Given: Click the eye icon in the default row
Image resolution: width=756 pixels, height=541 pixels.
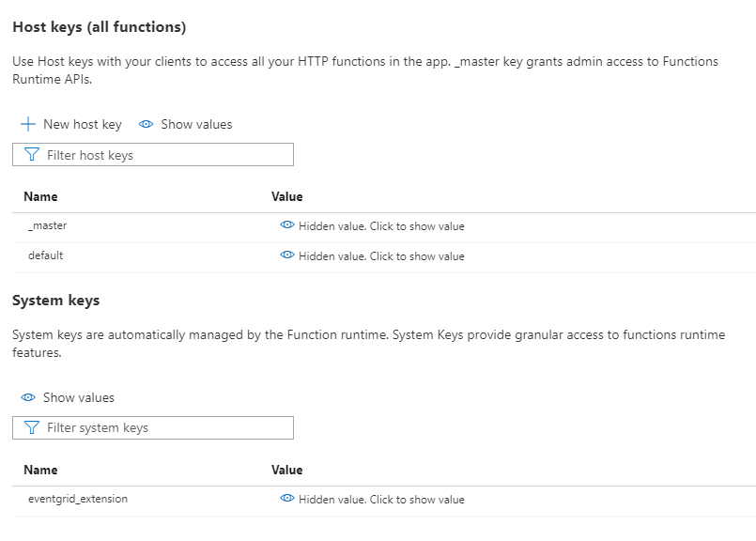Looking at the screenshot, I should point(287,255).
